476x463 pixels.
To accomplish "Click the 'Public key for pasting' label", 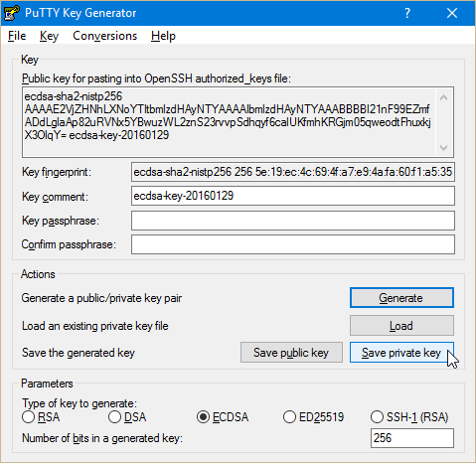I will click(156, 78).
